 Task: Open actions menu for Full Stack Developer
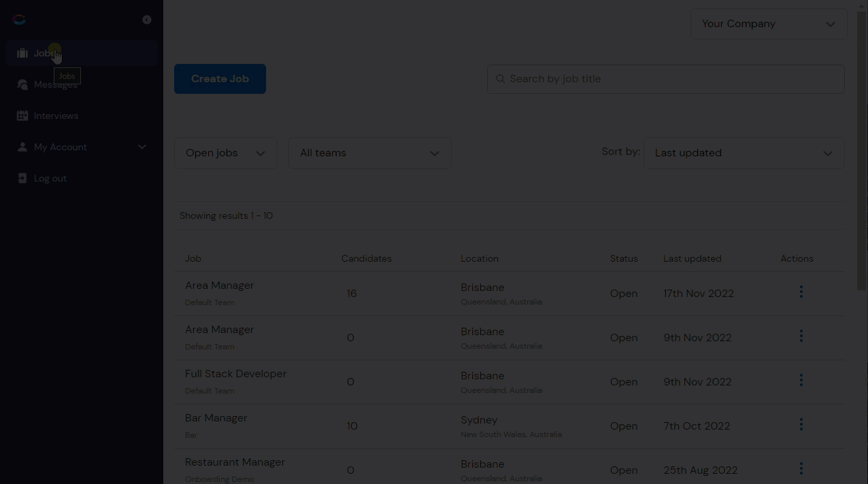801,380
